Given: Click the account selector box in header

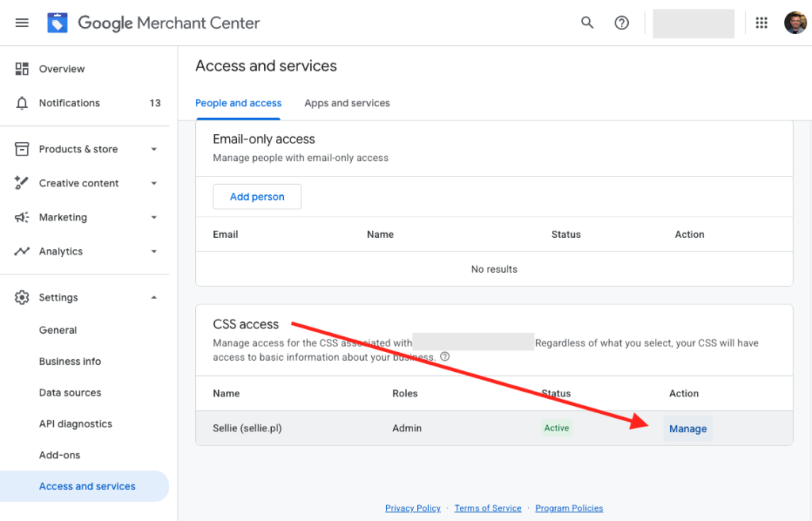Looking at the screenshot, I should tap(693, 23).
